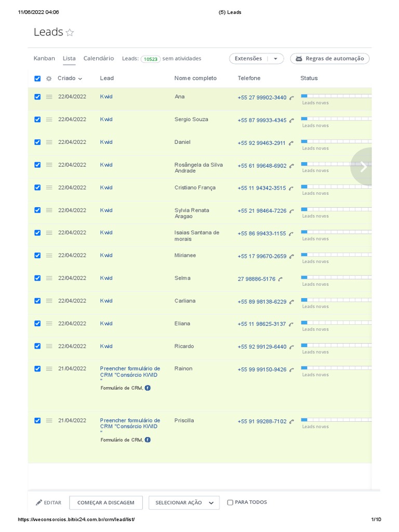The image size is (399, 532).
Task: Open row menu for Sergio Souza lead
Action: coord(49,119)
